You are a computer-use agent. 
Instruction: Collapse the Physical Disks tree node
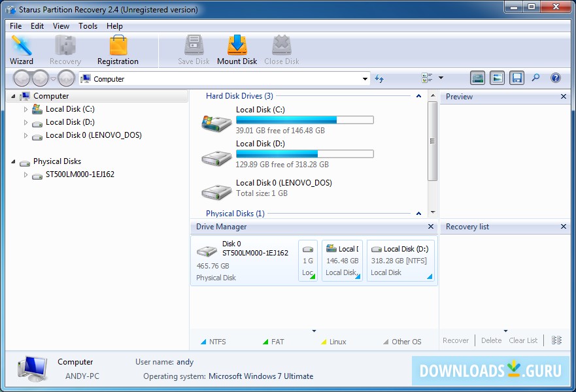[x=13, y=161]
